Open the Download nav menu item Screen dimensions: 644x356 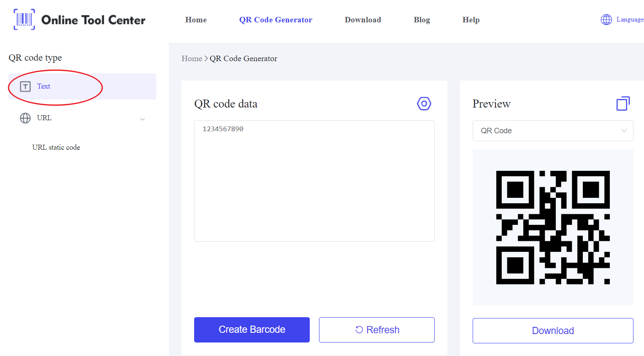coord(363,20)
